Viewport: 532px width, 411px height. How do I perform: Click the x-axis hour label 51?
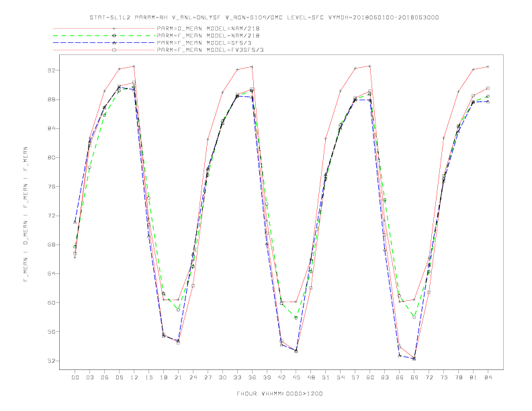pyautogui.click(x=326, y=377)
